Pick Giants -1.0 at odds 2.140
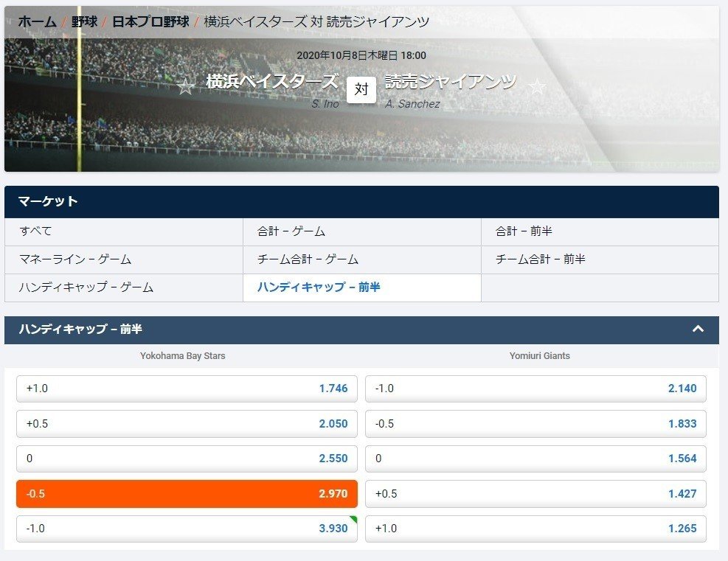The image size is (728, 561). click(535, 388)
